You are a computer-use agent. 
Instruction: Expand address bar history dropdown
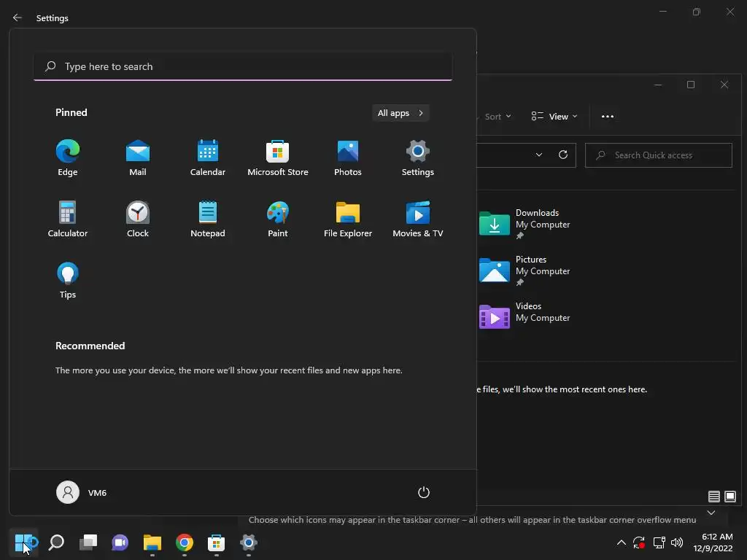539,155
